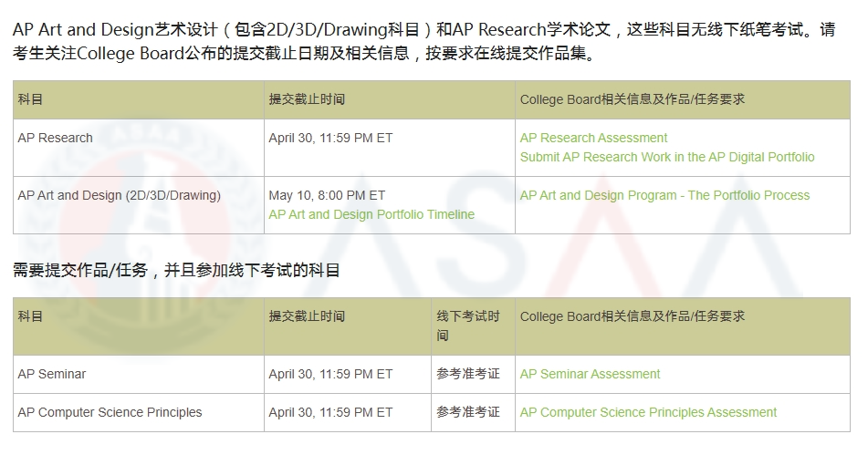Screen dimensions: 868x455
Task: Click the second table's '提交截止时间' header
Action: [x=348, y=326]
